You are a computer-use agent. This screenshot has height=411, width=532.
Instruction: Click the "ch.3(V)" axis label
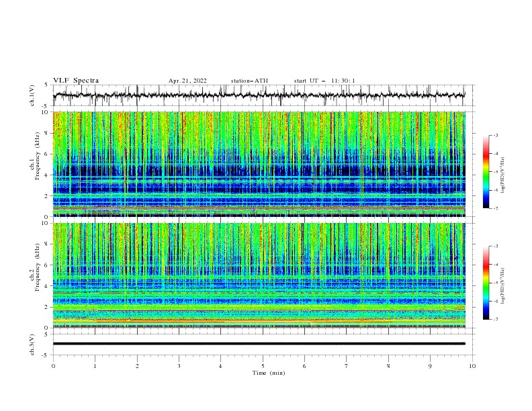(x=32, y=345)
